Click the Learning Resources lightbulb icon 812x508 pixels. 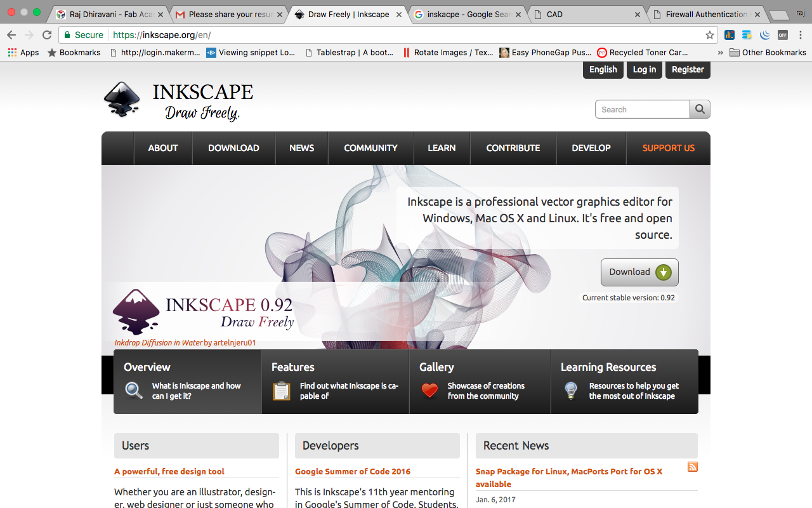(x=571, y=391)
